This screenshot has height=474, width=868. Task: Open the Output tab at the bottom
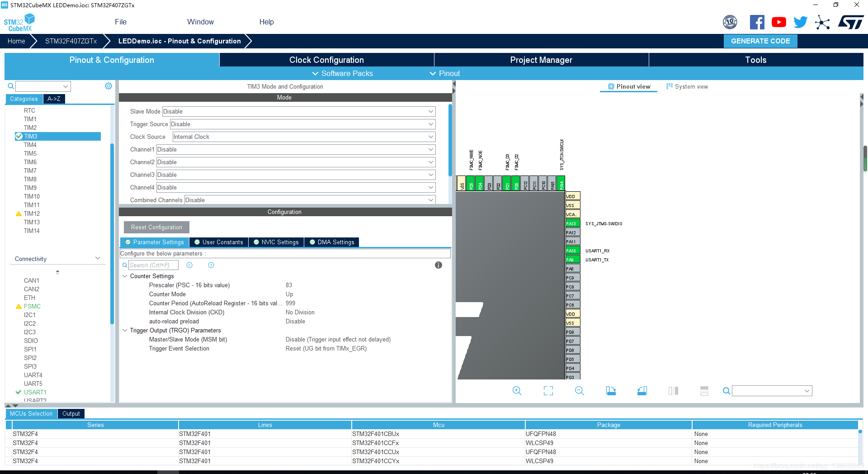71,413
